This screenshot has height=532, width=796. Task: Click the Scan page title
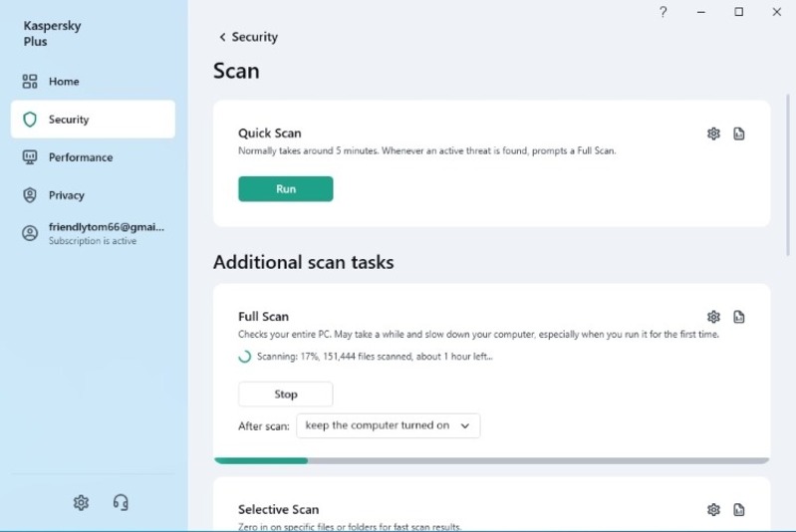pos(236,71)
